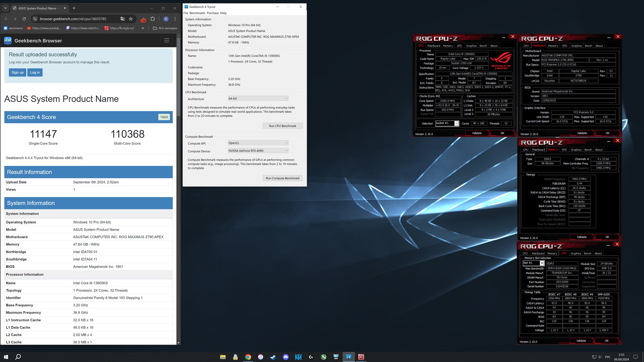Open the Help menu in Geekbench 4
Image resolution: width=644 pixels, height=362 pixels.
click(x=223, y=13)
